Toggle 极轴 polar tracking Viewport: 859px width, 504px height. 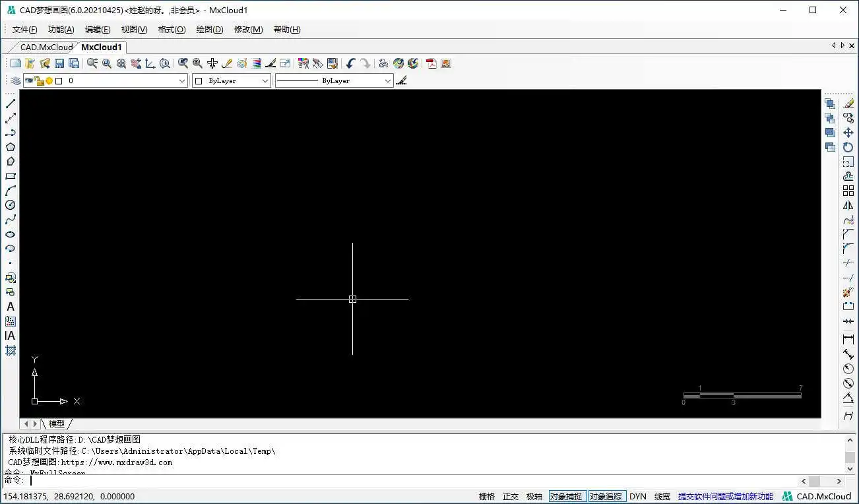[534, 496]
